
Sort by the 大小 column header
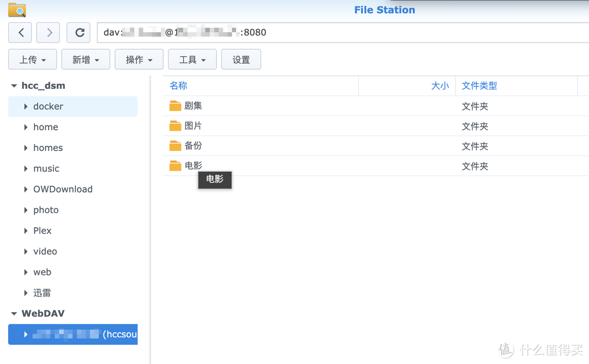[x=440, y=86]
